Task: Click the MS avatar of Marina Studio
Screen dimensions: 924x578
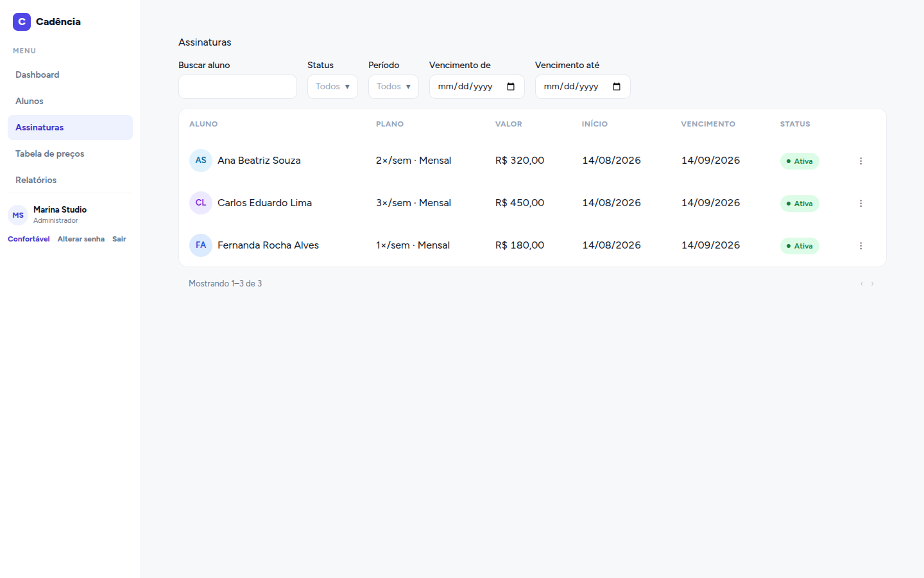Action: tap(18, 215)
